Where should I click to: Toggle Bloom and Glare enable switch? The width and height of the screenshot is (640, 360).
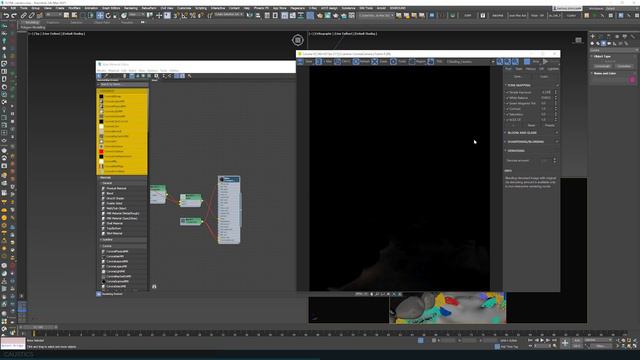pos(557,133)
